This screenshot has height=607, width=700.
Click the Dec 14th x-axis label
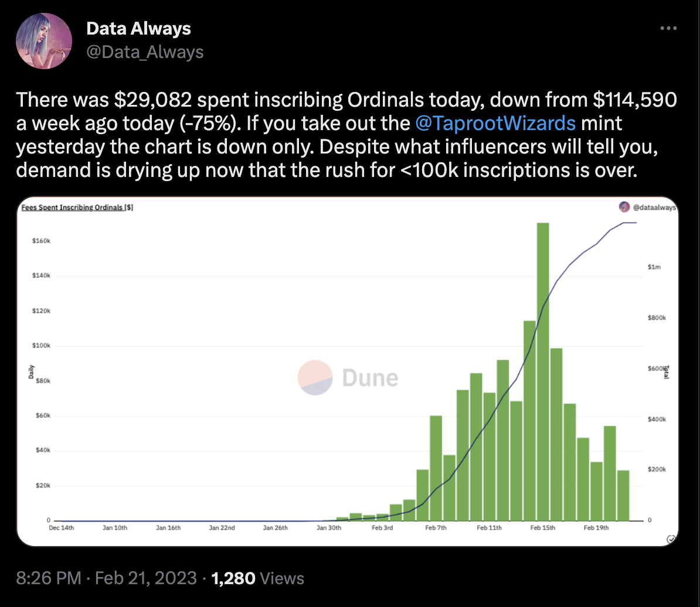(62, 528)
